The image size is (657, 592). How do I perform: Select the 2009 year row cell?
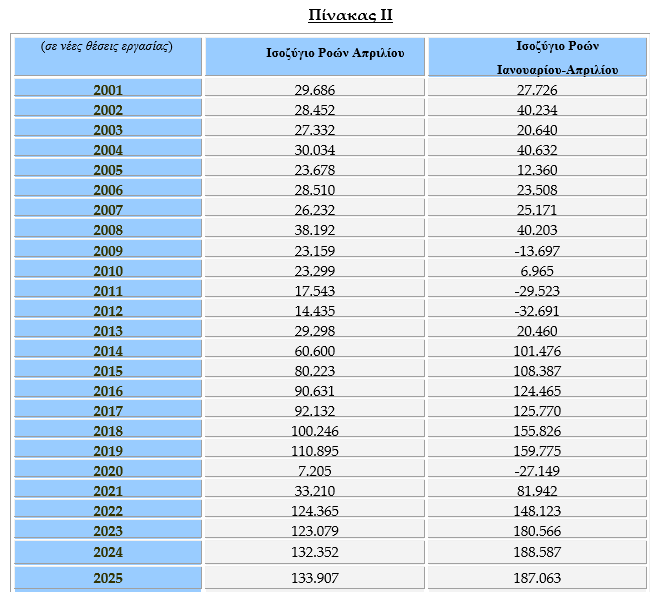[x=107, y=251]
